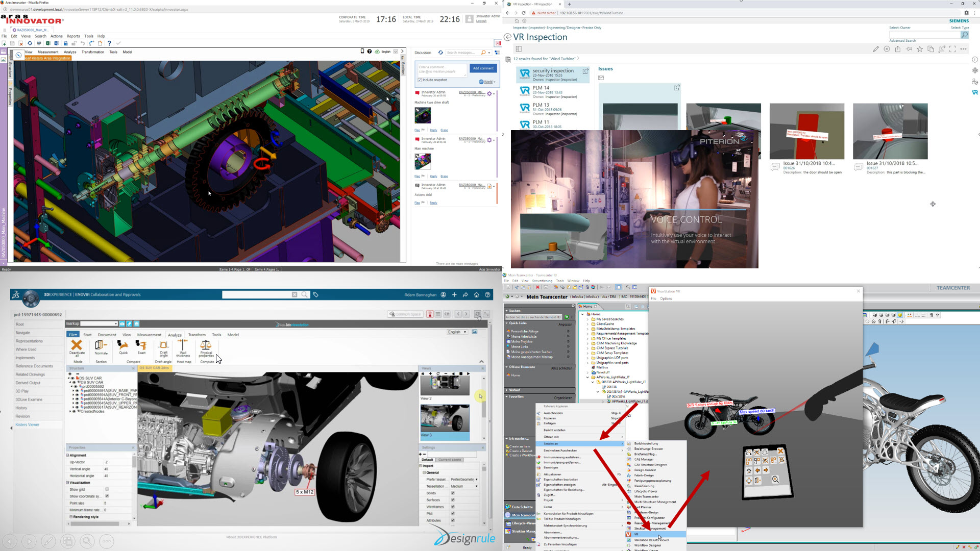This screenshot has width=980, height=551.
Task: Select the Wall thickness heat map tool
Action: tap(183, 346)
